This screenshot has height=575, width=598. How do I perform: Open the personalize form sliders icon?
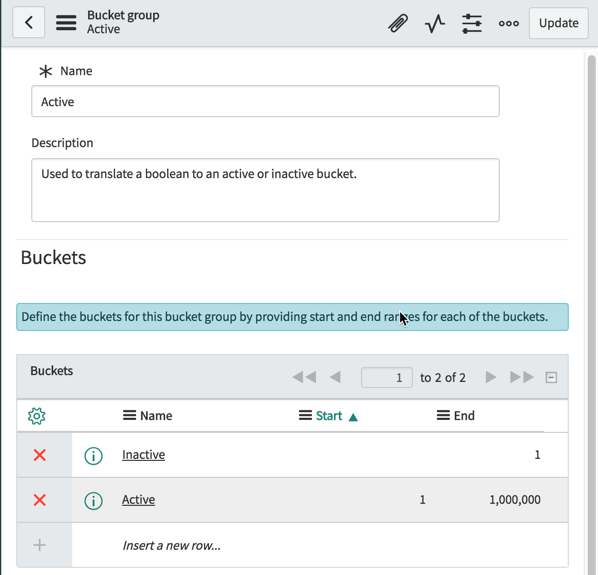coord(472,23)
